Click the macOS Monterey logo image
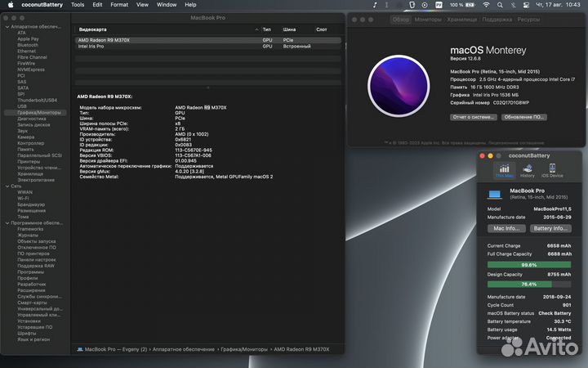The height and width of the screenshot is (368, 588). [399, 86]
